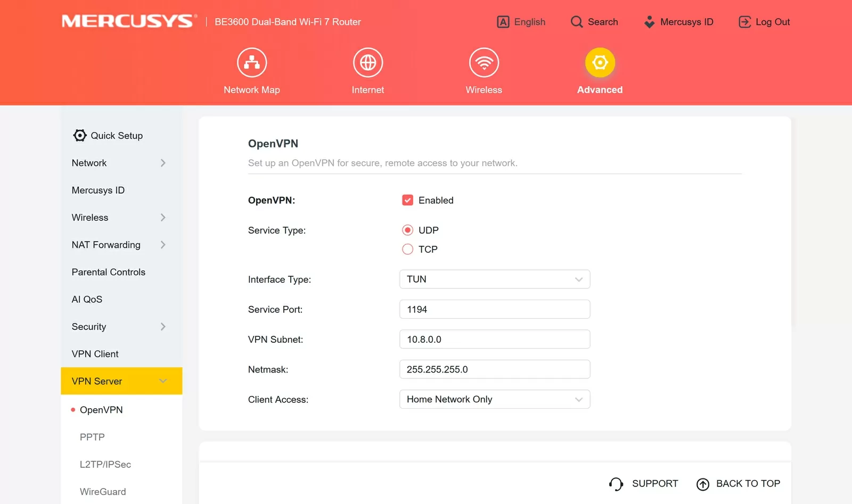This screenshot has width=852, height=504.
Task: Select TCP service type
Action: 408,249
